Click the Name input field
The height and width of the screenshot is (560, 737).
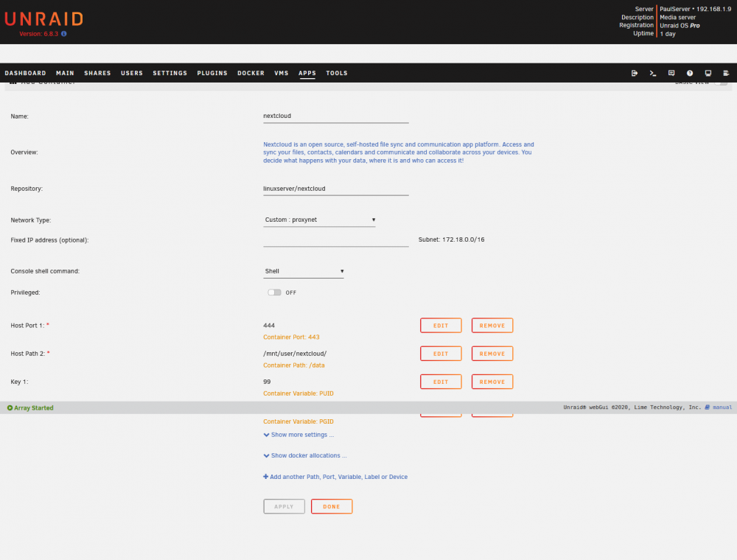click(x=335, y=116)
